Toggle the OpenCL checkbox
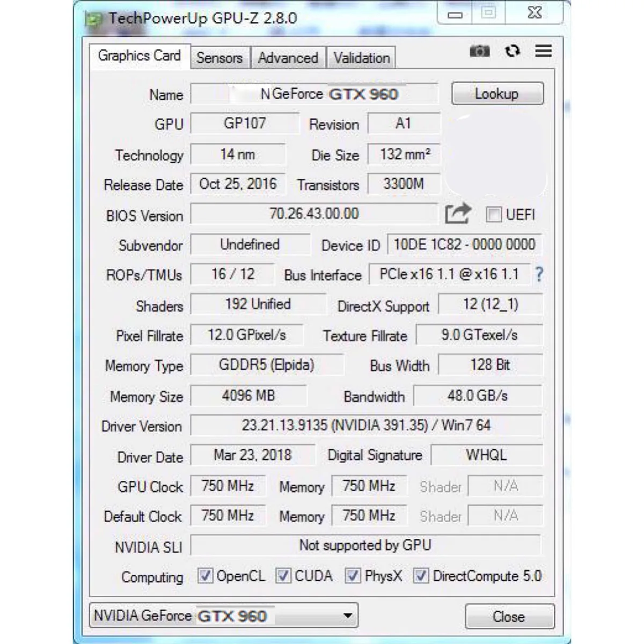644x644 pixels. (205, 576)
